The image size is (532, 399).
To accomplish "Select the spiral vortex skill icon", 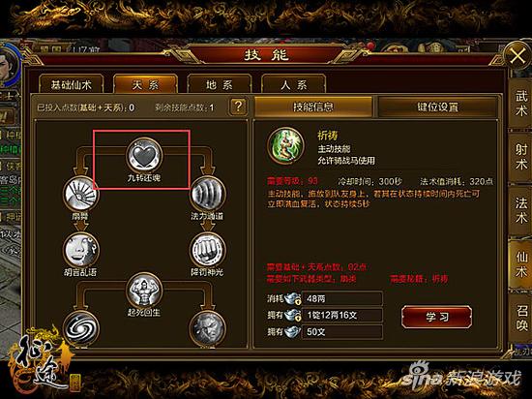I will click(80, 328).
